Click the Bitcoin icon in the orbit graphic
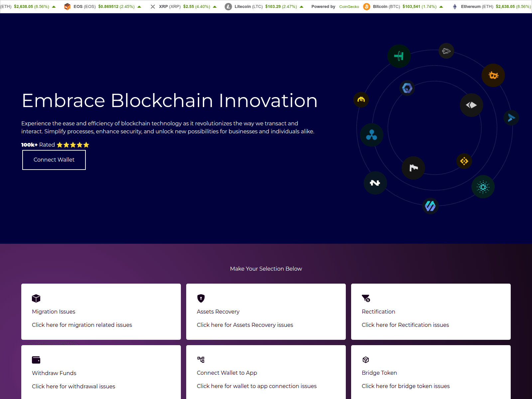 pyautogui.click(x=493, y=75)
